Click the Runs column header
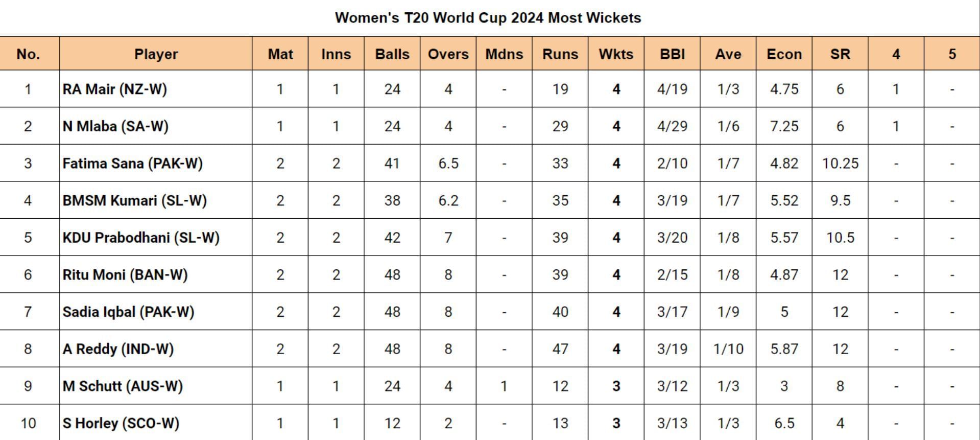Image resolution: width=980 pixels, height=440 pixels. (x=560, y=54)
